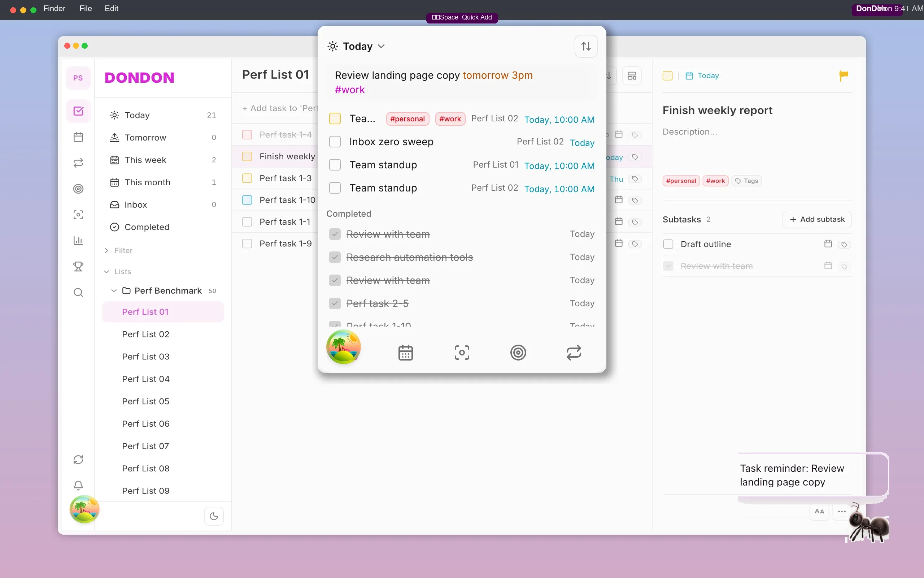
Task: Collapse the Lists section
Action: (118, 272)
